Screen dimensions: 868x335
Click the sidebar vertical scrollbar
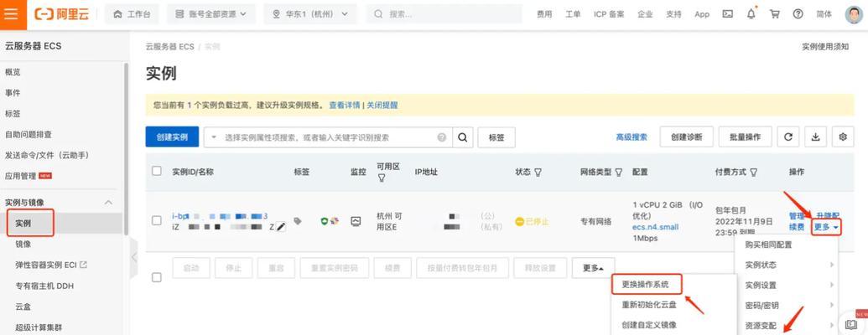click(x=126, y=149)
